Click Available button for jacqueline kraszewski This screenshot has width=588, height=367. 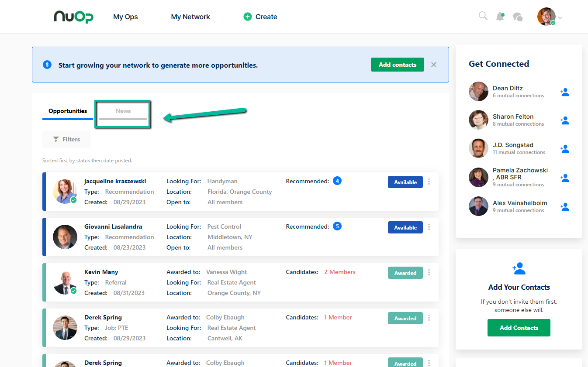(405, 182)
